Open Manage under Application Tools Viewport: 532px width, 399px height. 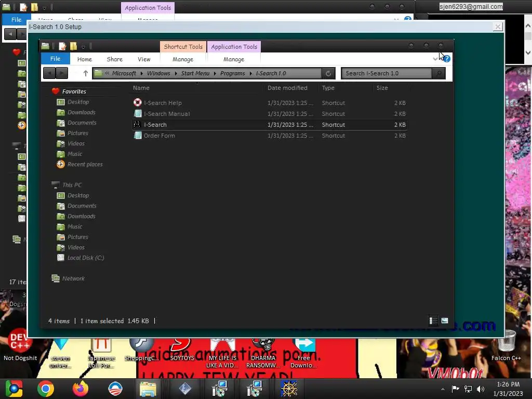click(x=234, y=59)
